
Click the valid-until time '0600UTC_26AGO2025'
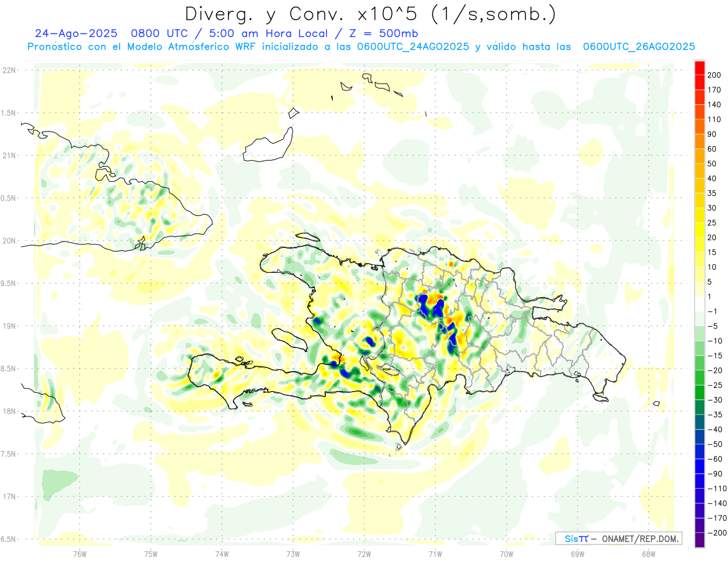[x=639, y=47]
